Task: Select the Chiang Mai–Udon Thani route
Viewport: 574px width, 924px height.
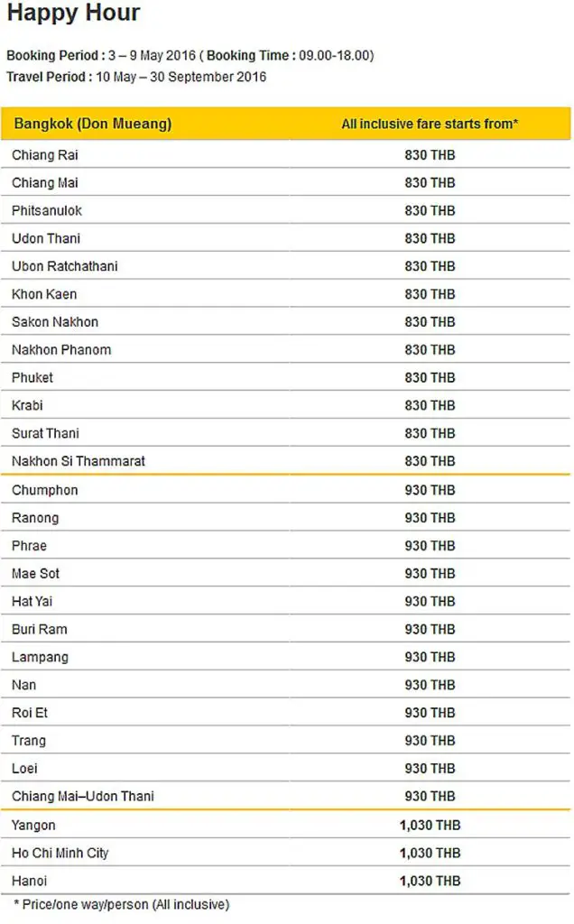Action: coord(82,796)
